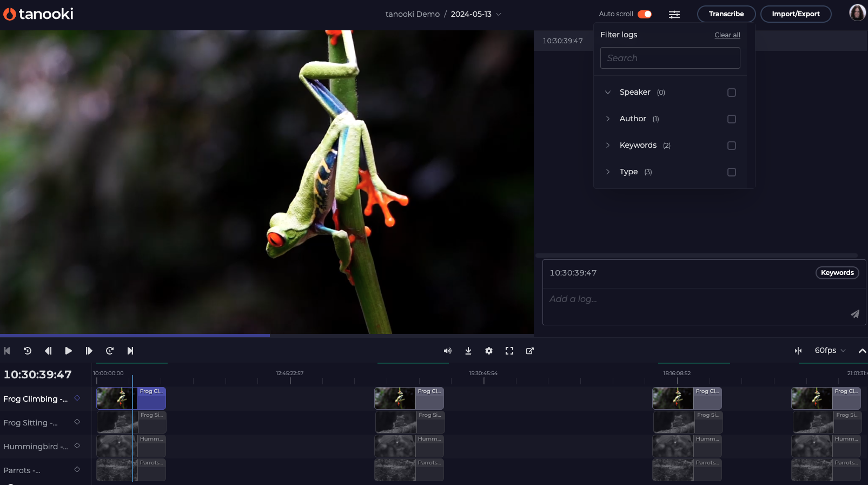This screenshot has height=485, width=868.
Task: Click the download icon below the video
Action: click(468, 351)
